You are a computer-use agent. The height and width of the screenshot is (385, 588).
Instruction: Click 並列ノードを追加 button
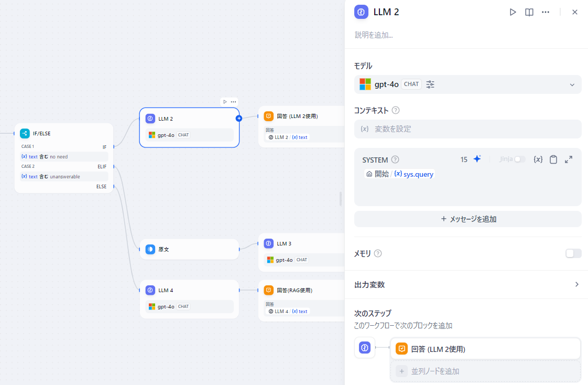(485, 371)
